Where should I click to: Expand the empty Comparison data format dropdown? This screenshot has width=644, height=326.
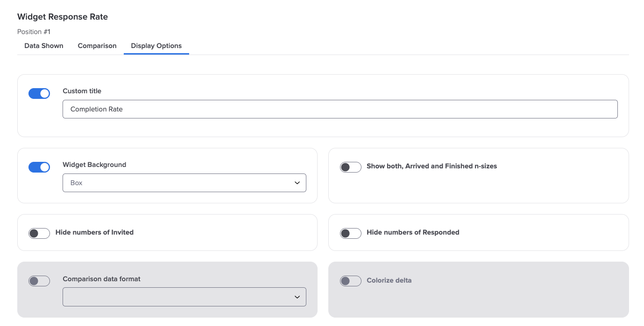[184, 297]
